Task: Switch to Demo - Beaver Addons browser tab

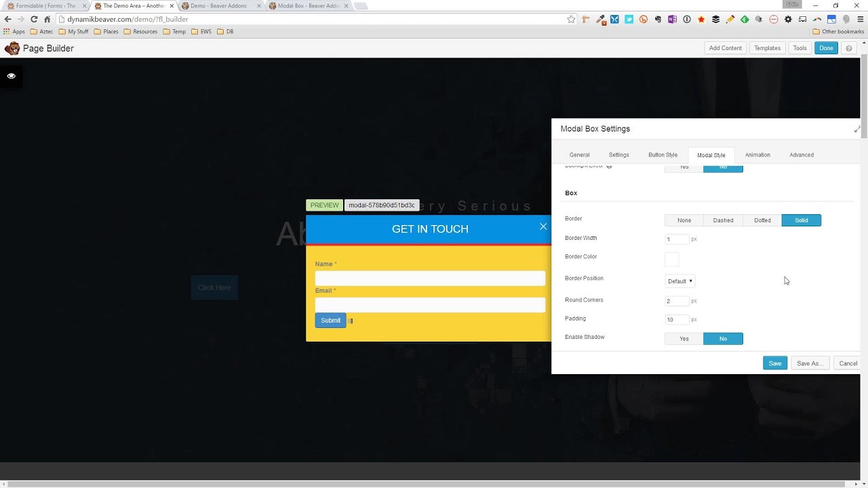Action: point(221,6)
